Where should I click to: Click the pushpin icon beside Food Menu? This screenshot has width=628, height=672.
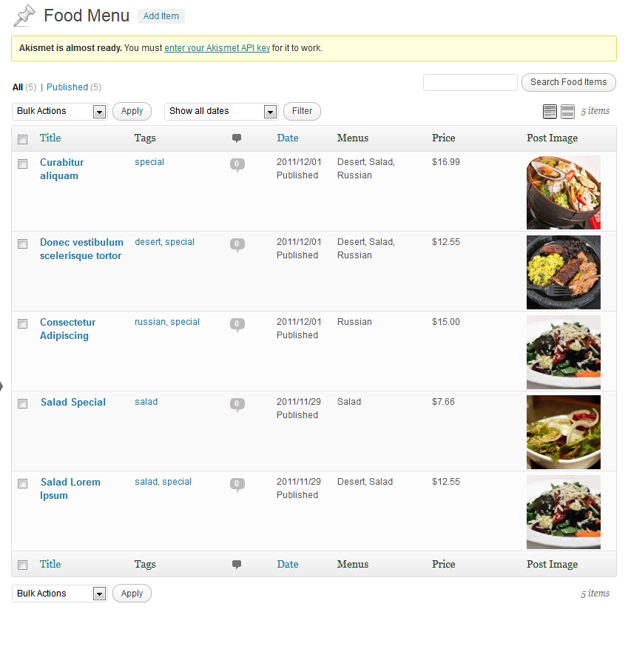coord(23,15)
